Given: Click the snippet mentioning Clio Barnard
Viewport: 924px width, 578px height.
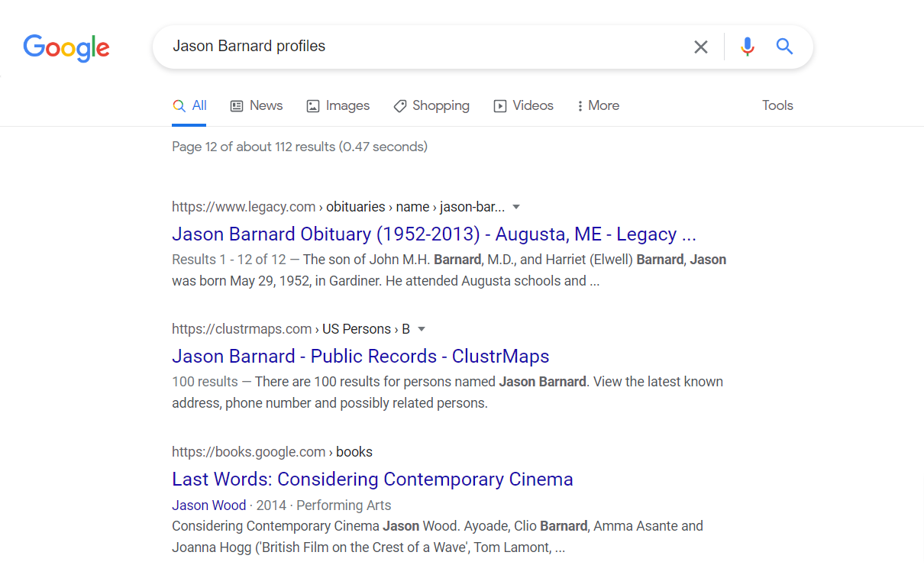Looking at the screenshot, I should tap(438, 537).
